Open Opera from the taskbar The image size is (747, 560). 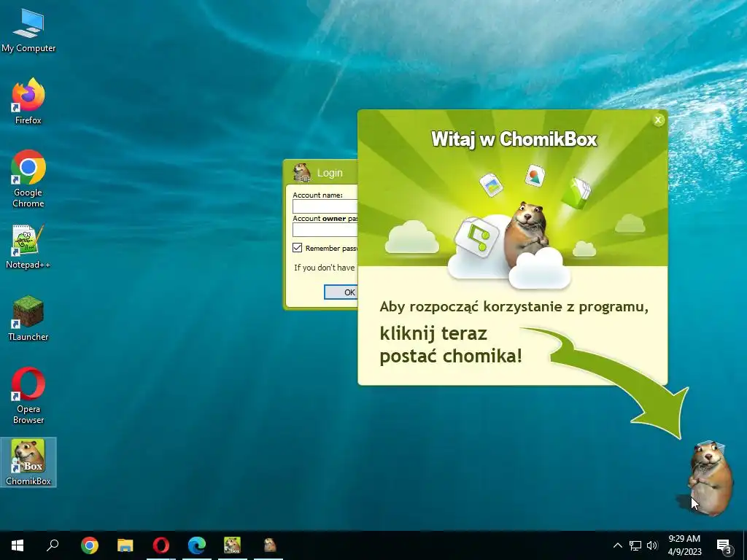tap(161, 545)
